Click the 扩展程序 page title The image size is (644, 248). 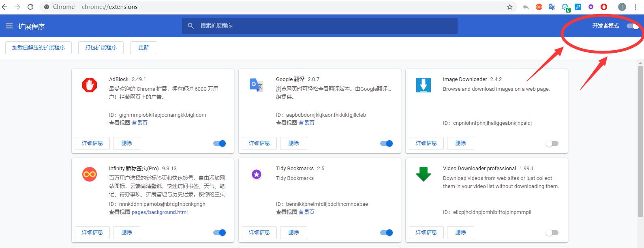(32, 26)
